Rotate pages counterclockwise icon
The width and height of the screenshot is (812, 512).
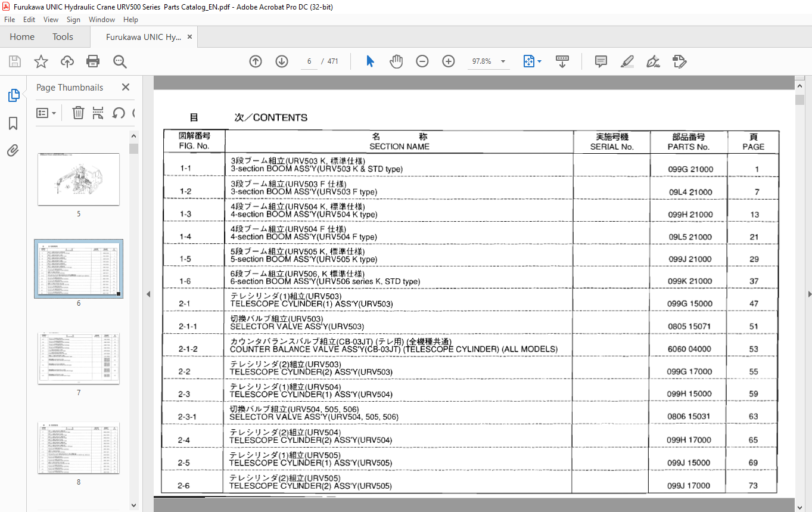tap(119, 113)
